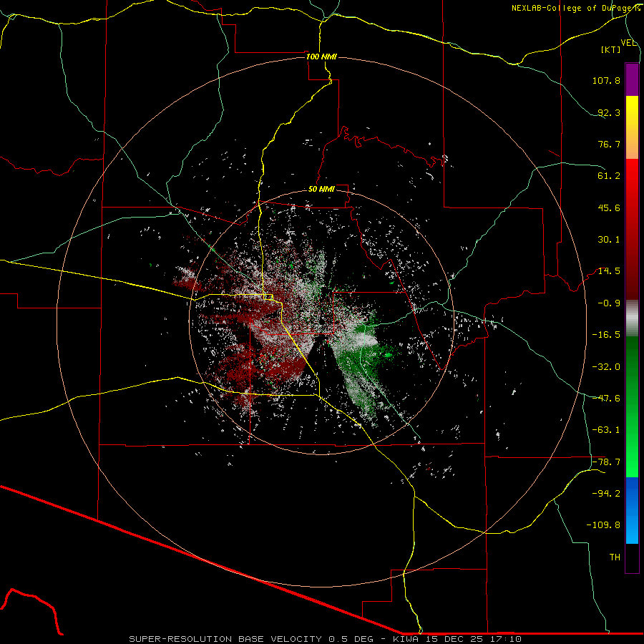The image size is (644, 644).
Task: Click the -94.2 velocity scale value
Action: tap(606, 493)
